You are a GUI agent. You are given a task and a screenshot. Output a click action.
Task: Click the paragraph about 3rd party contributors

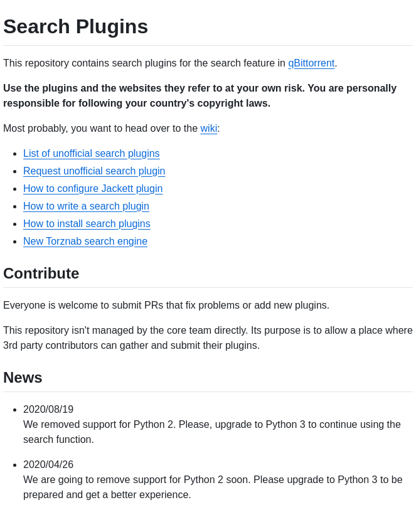click(x=208, y=338)
